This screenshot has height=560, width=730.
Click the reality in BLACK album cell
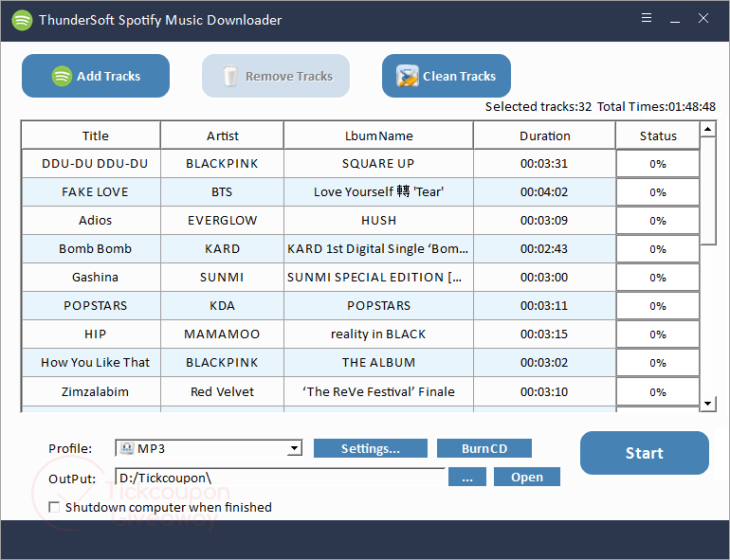378,334
